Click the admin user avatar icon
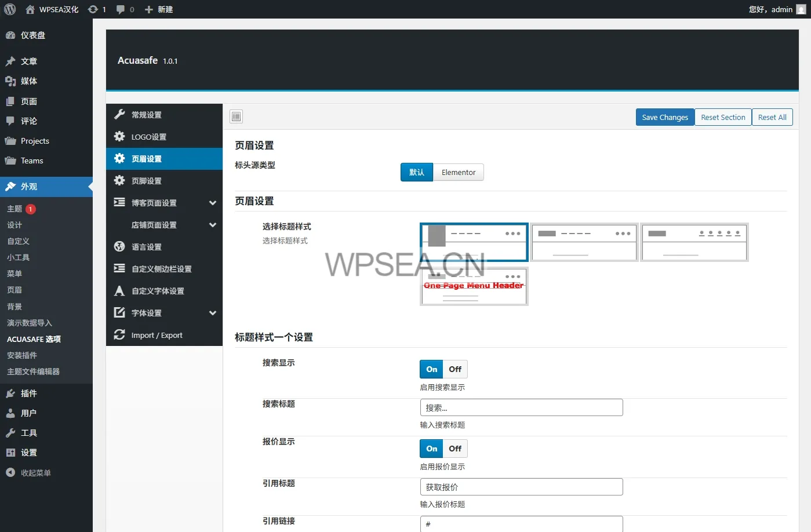The height and width of the screenshot is (532, 811). [x=801, y=9]
